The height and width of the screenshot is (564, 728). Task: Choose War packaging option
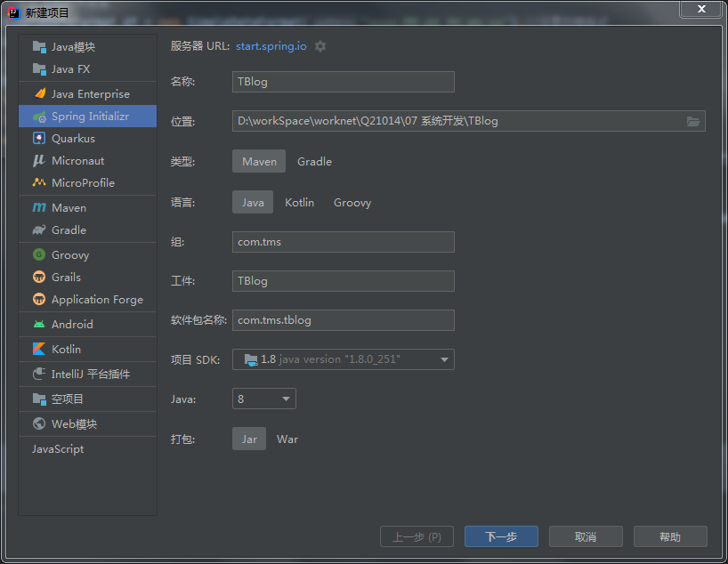click(287, 439)
